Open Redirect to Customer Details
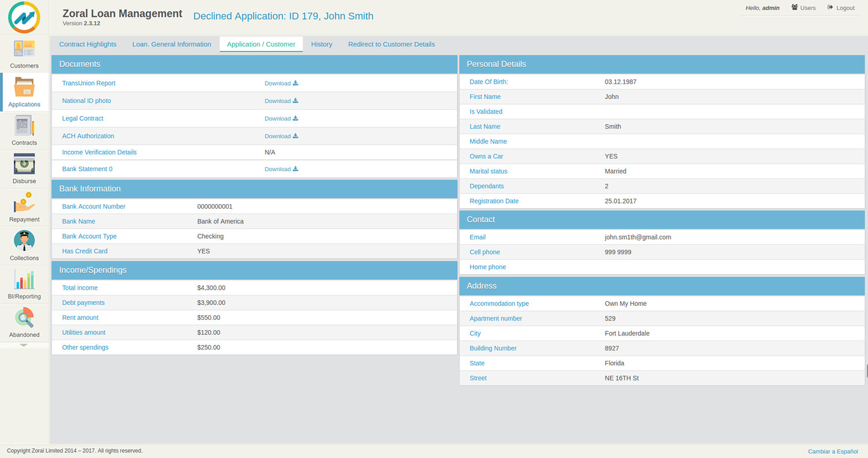868x458 pixels. pyautogui.click(x=391, y=44)
